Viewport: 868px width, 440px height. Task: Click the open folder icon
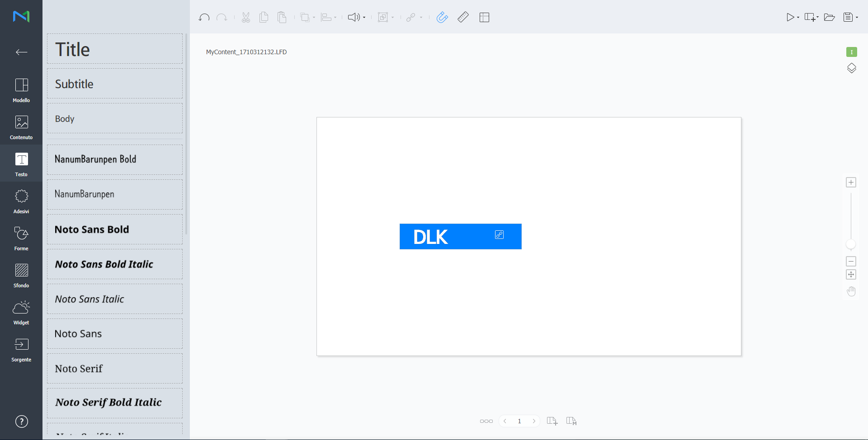pos(829,17)
